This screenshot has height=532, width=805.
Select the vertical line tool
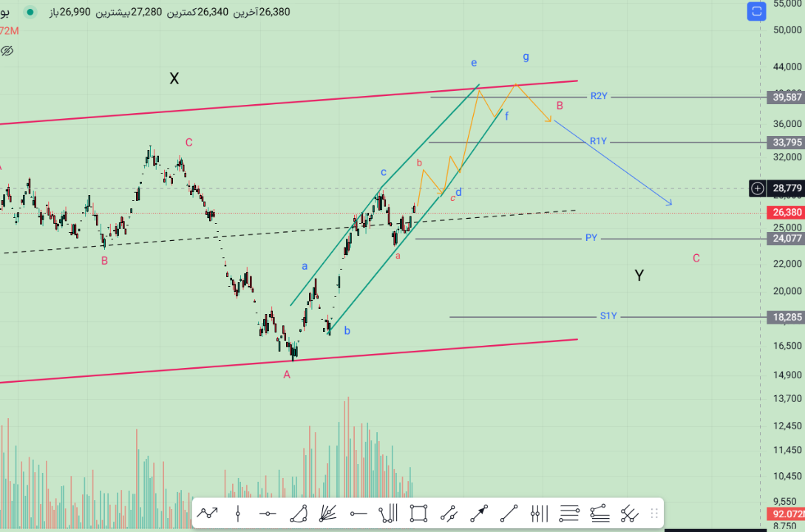tap(238, 513)
